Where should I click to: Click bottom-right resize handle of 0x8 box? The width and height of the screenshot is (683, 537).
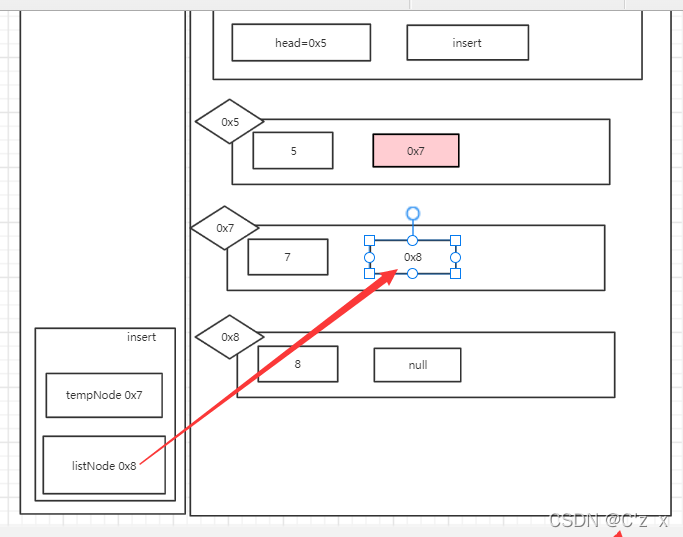456,274
